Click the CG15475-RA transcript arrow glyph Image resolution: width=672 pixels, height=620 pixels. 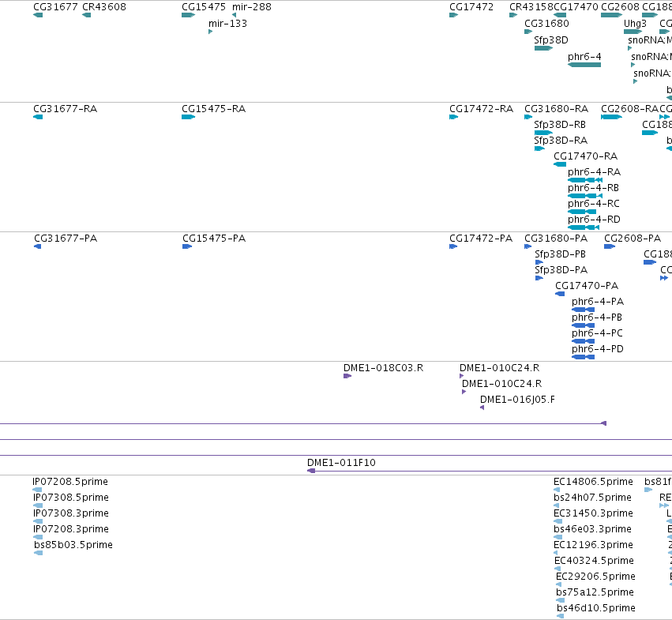188,117
